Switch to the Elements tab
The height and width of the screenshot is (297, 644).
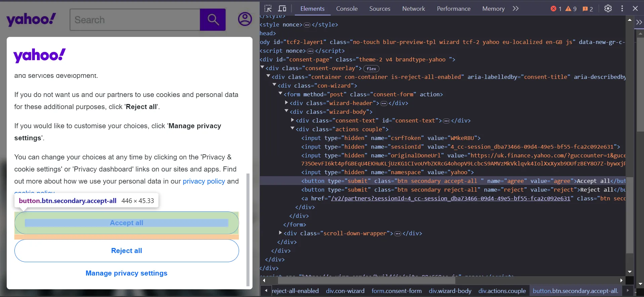click(312, 9)
